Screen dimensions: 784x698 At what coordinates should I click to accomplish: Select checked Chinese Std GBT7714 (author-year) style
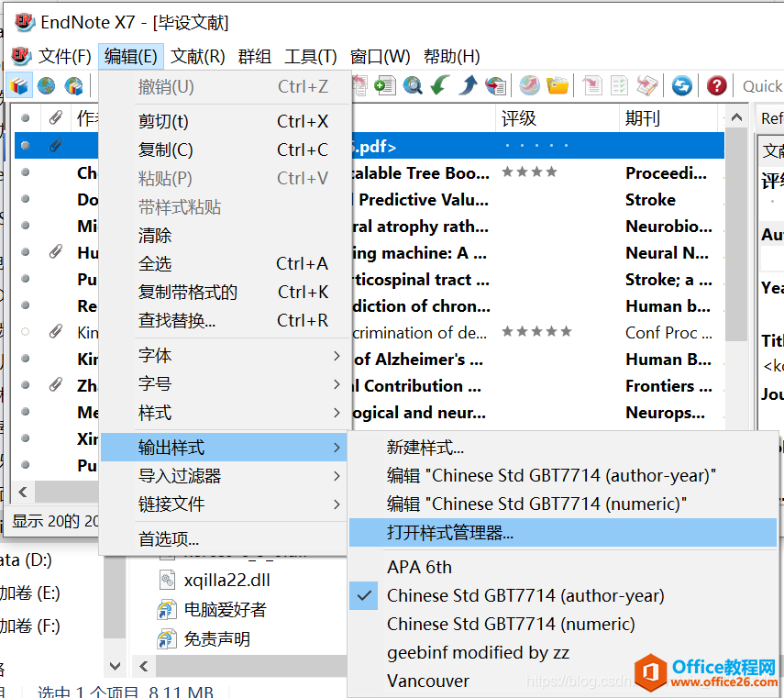[563, 595]
